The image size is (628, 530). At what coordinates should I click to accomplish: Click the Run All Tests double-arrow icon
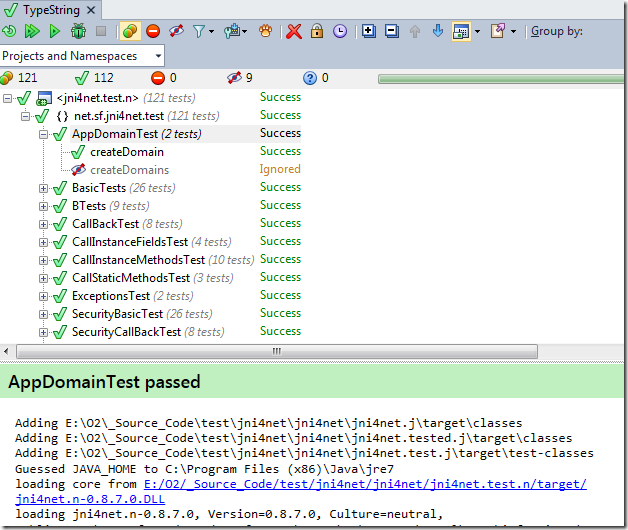click(x=33, y=32)
